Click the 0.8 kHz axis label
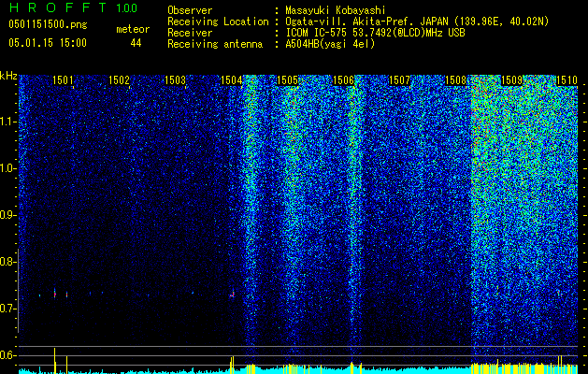Viewport: 588px width, 374px height. pyautogui.click(x=7, y=262)
